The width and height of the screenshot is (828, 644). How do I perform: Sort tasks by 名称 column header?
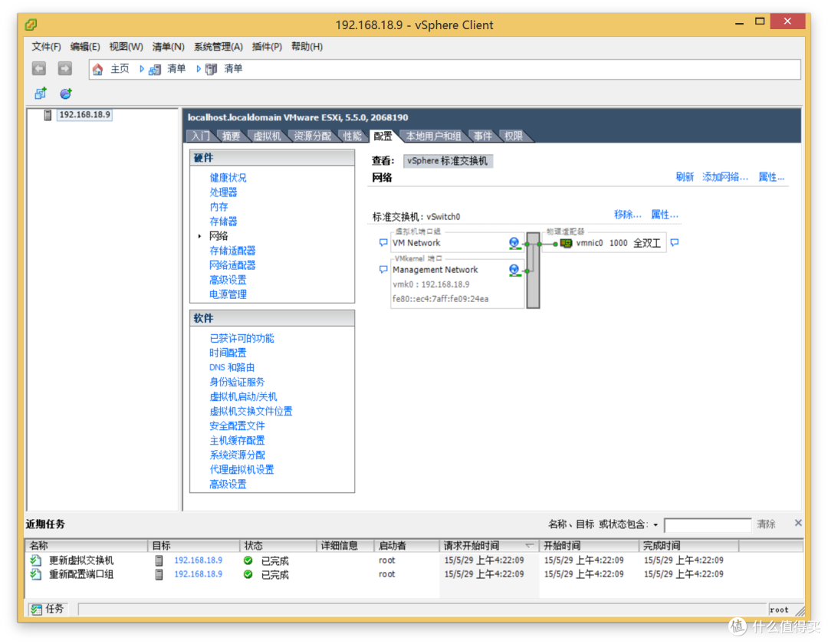[87, 545]
